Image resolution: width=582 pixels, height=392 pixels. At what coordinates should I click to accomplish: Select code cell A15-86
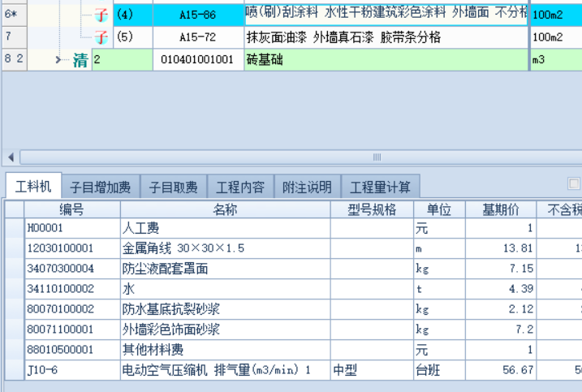click(x=198, y=15)
